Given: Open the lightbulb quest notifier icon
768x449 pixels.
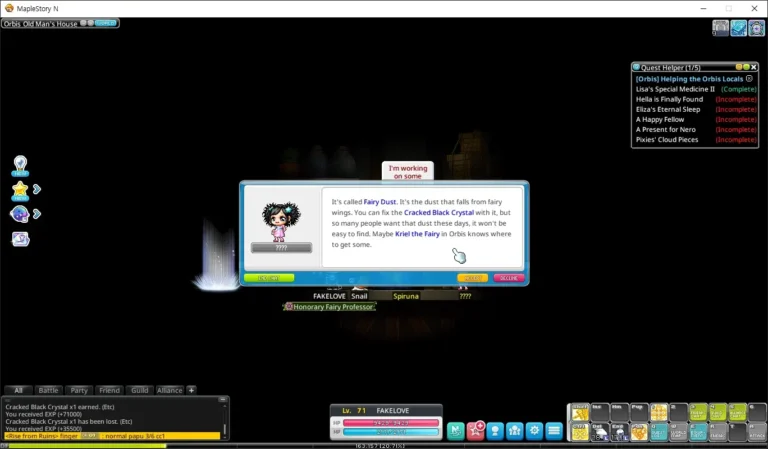Looking at the screenshot, I should (20, 165).
